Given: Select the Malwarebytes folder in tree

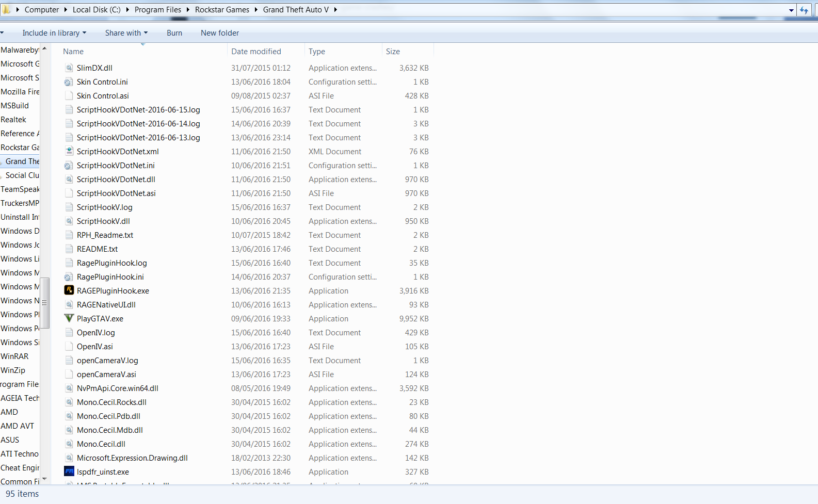Looking at the screenshot, I should click(x=20, y=50).
